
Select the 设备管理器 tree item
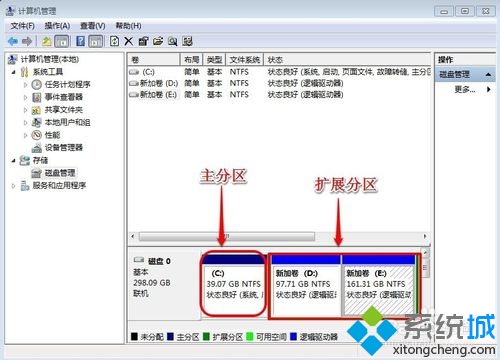(64, 148)
